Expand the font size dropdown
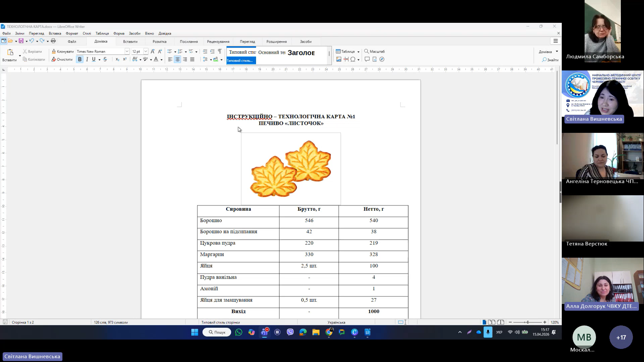 146,51
